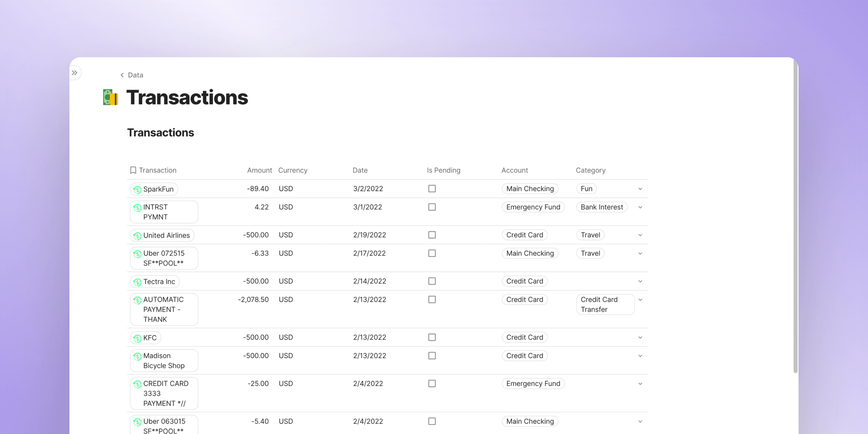Screen dimensions: 868x434
Task: Click the dollar icon next to KFC
Action: tap(137, 337)
